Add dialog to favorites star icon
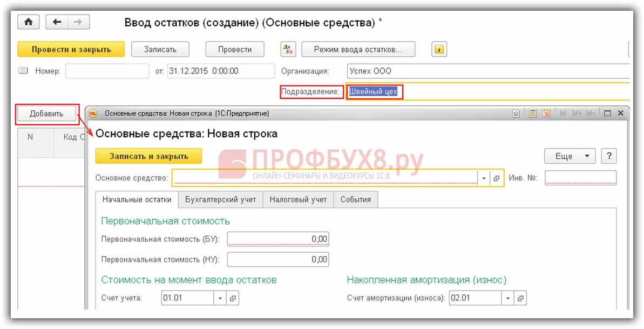 (517, 113)
